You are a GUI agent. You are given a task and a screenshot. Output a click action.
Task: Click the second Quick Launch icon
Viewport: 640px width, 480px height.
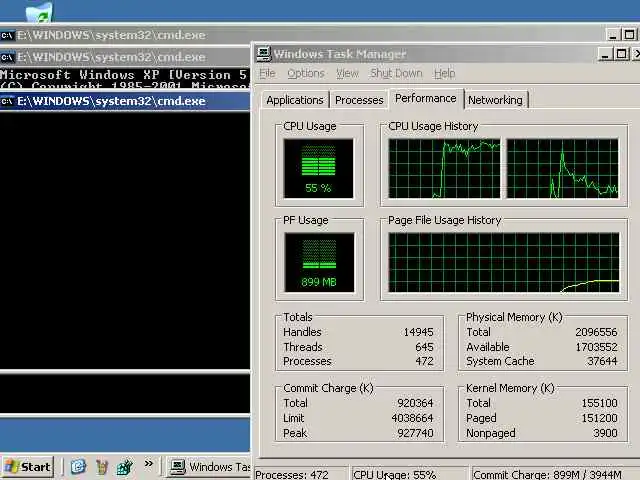click(x=101, y=467)
